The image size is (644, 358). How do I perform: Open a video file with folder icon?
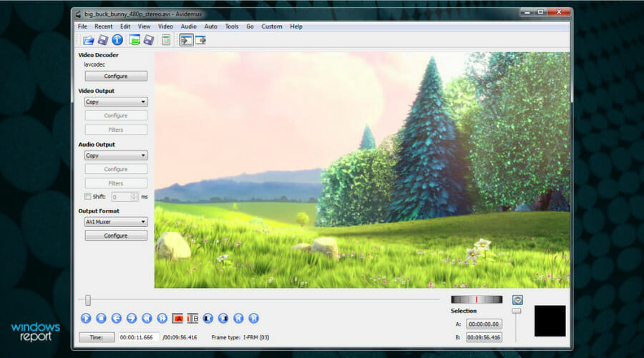click(x=88, y=40)
